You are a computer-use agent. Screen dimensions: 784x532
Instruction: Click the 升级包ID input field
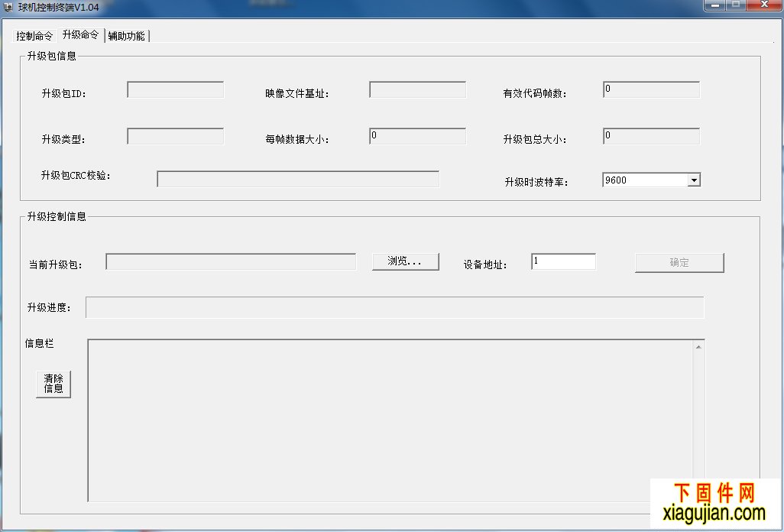(176, 90)
